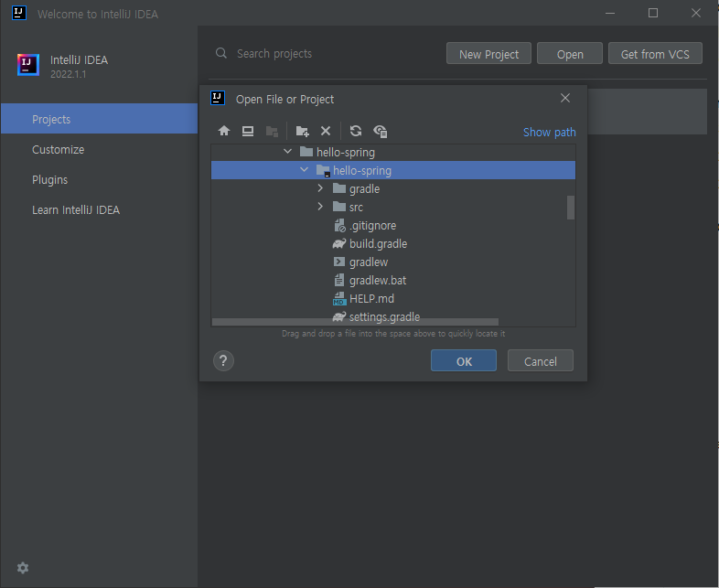Viewport: 719px width, 588px height.
Task: Click the vertical scrollbar in file tree
Action: point(571,208)
